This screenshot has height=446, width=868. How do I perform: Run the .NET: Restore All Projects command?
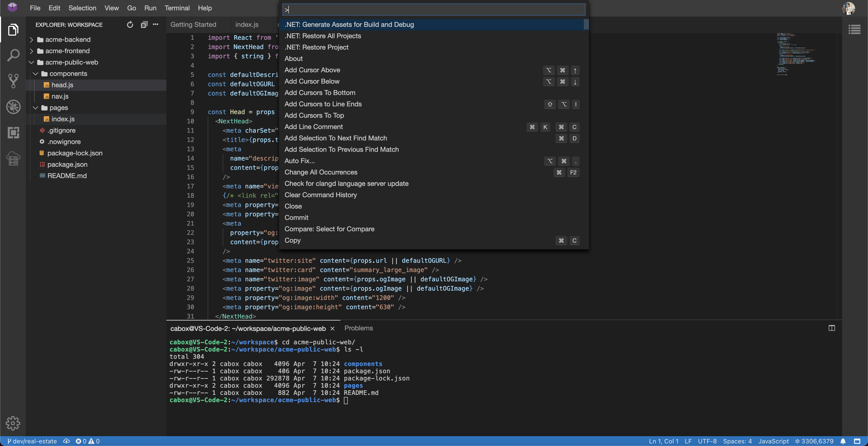click(322, 36)
